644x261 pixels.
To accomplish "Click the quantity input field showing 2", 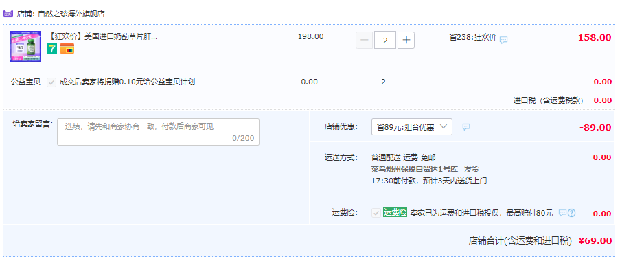I will [x=385, y=41].
